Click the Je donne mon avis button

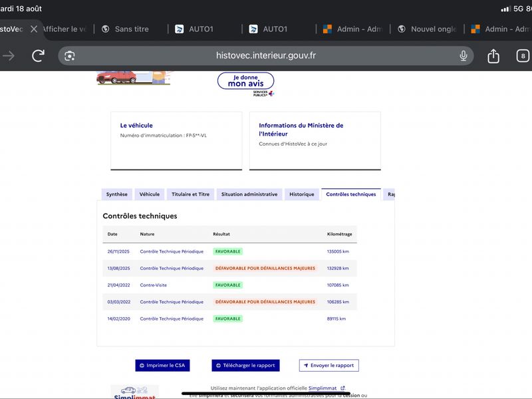(x=245, y=80)
